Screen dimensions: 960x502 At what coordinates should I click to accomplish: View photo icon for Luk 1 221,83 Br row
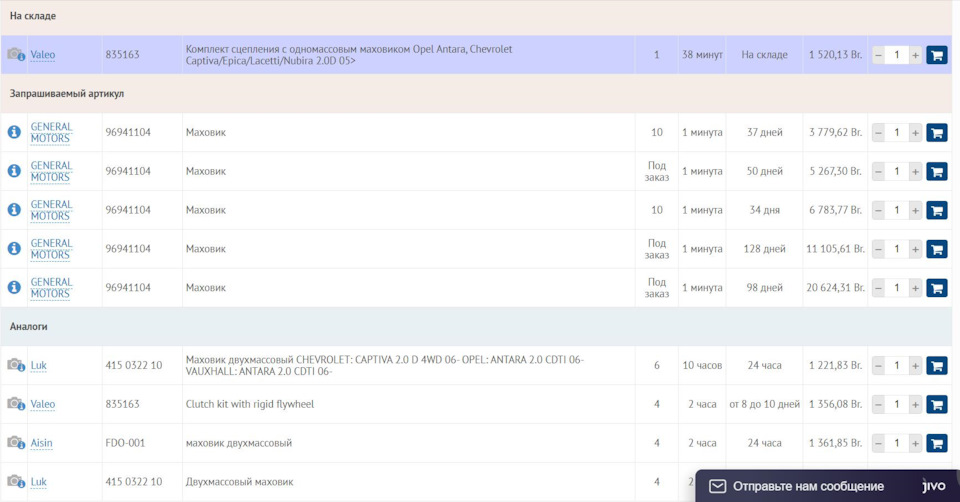coord(16,365)
